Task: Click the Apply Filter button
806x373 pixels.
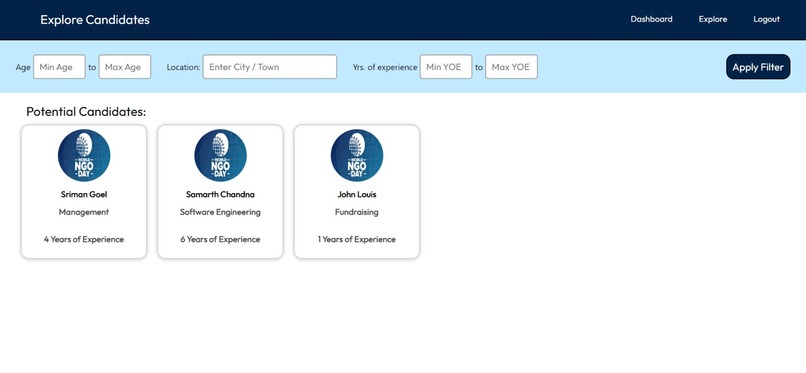Action: (758, 67)
